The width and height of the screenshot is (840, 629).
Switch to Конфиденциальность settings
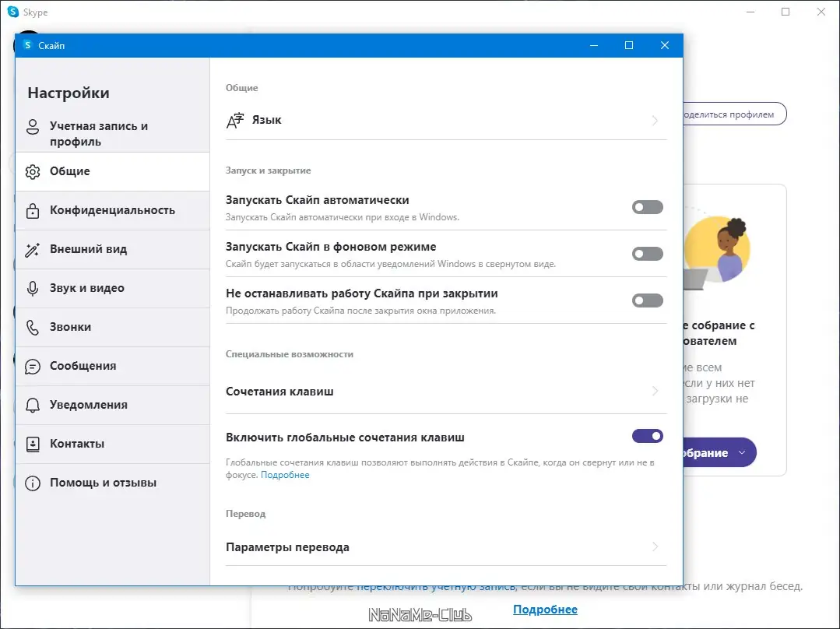click(x=113, y=210)
